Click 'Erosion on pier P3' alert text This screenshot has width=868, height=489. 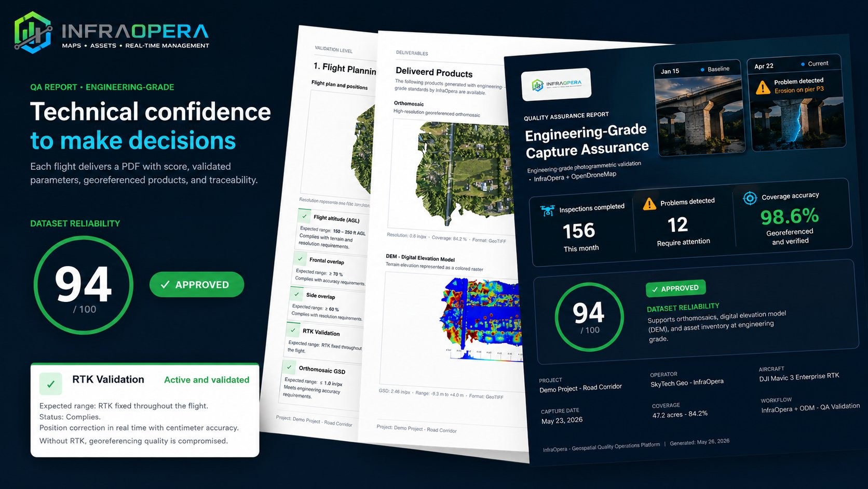[799, 90]
